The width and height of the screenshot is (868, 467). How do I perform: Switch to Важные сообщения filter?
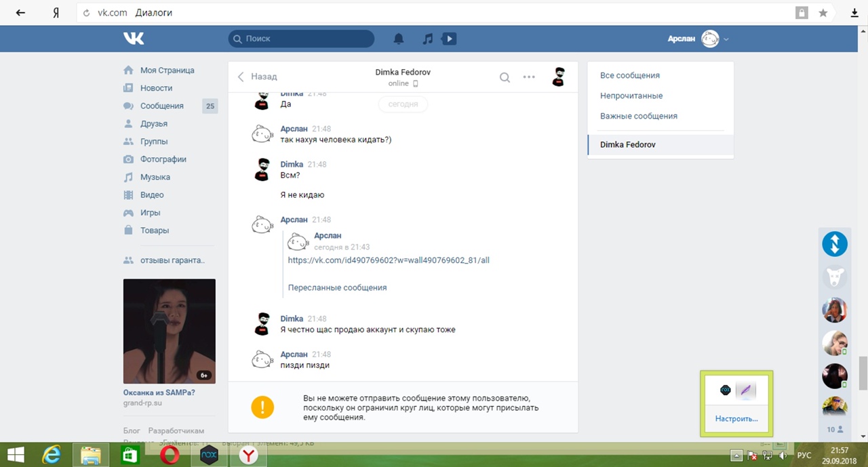638,116
